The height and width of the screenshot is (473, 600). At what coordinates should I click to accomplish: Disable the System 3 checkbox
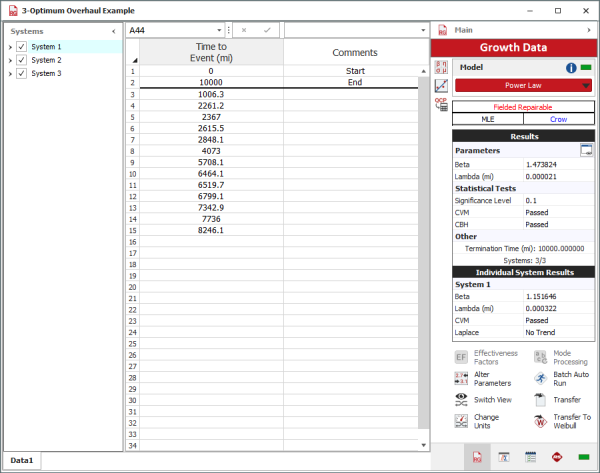click(21, 73)
